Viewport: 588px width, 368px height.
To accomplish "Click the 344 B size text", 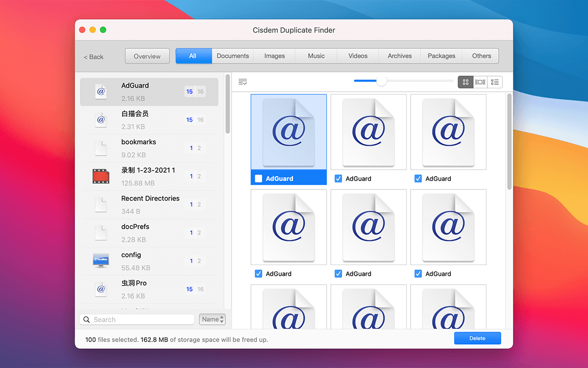I will click(131, 211).
